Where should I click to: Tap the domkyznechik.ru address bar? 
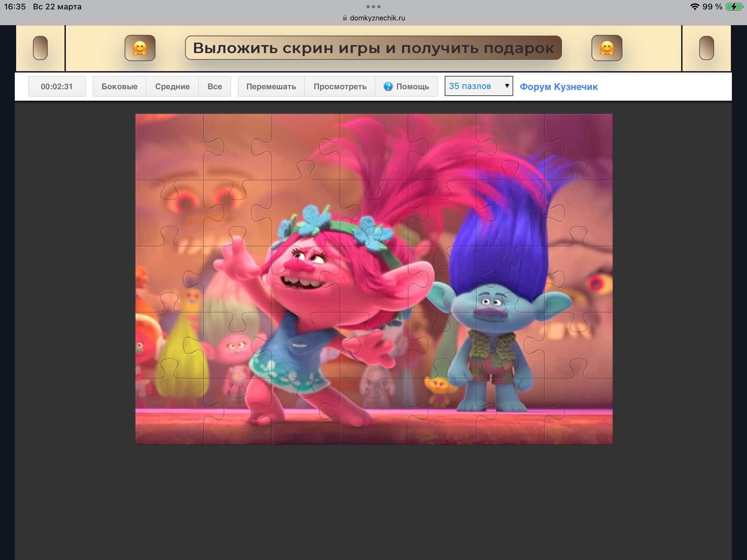[x=377, y=18]
